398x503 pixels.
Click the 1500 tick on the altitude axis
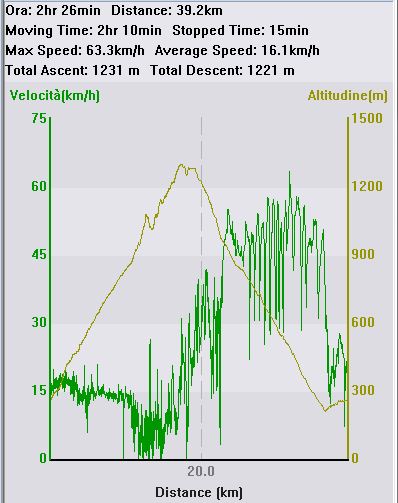coord(367,118)
